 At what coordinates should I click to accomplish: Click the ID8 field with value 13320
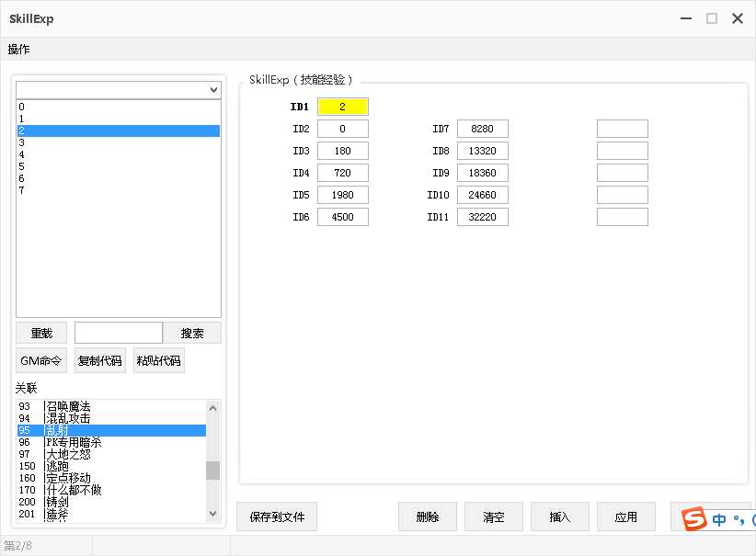tap(483, 151)
